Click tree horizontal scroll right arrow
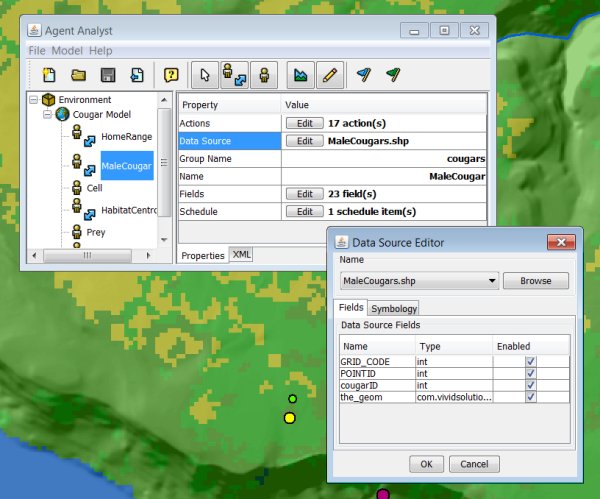This screenshot has width=600, height=499. (148, 255)
